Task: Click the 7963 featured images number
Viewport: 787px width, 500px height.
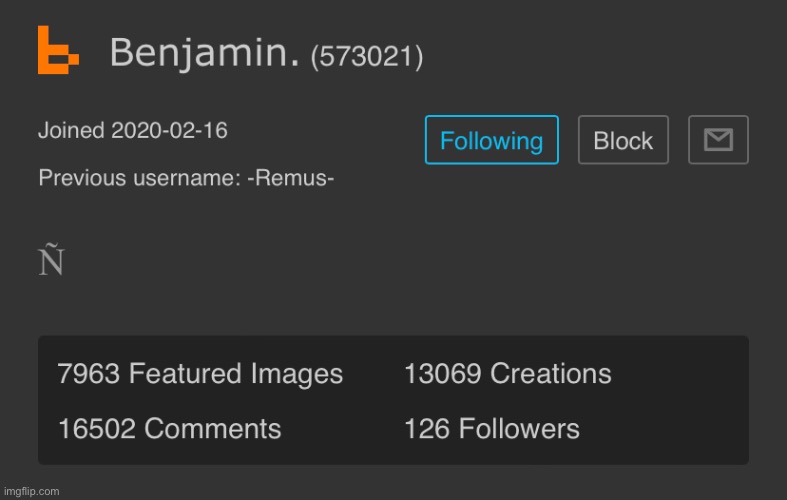Action: point(88,373)
